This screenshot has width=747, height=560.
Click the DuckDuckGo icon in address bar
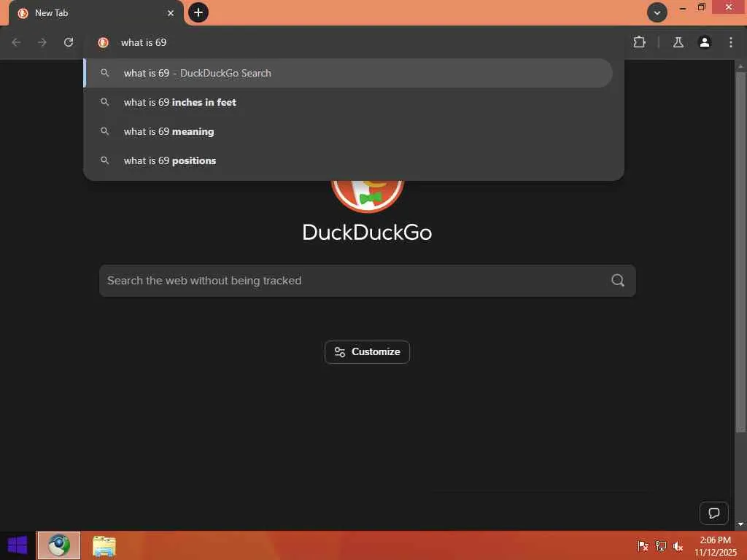(x=103, y=42)
